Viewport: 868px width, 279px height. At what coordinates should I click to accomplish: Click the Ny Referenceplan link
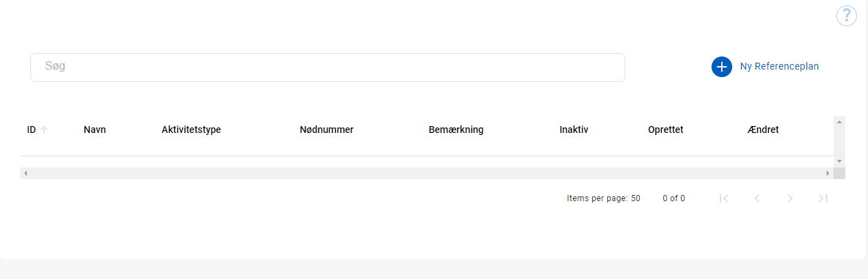(779, 67)
